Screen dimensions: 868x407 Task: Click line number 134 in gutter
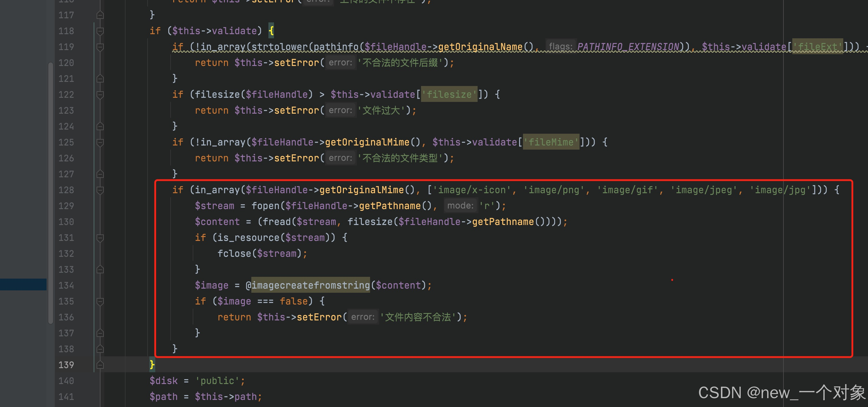point(66,285)
